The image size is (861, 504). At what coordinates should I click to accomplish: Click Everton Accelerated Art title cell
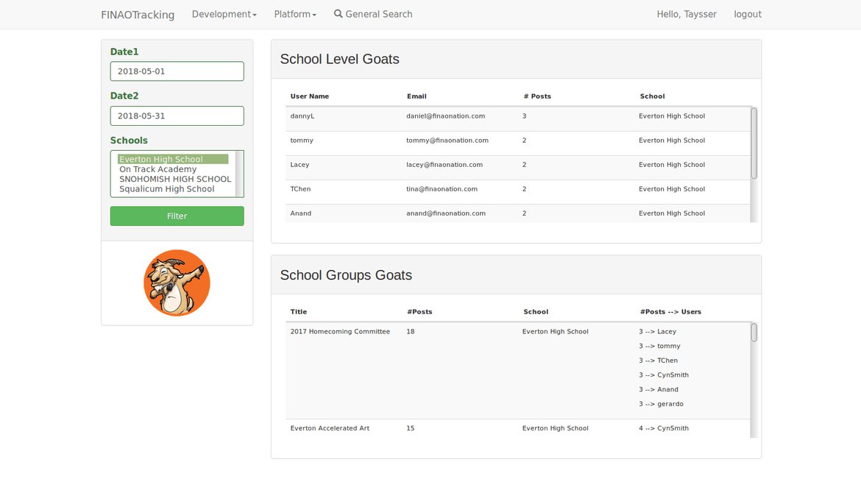click(330, 428)
